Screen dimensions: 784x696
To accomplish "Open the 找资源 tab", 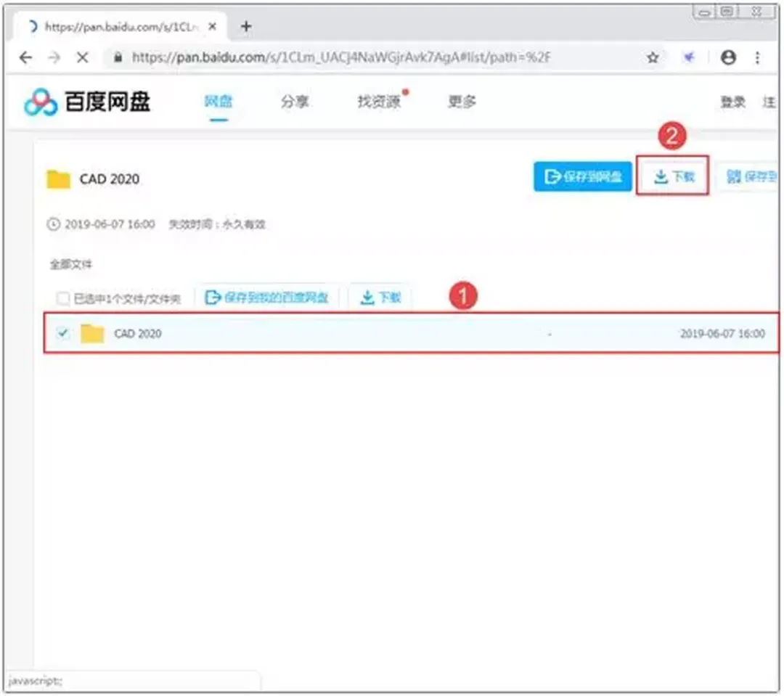I will (x=380, y=102).
